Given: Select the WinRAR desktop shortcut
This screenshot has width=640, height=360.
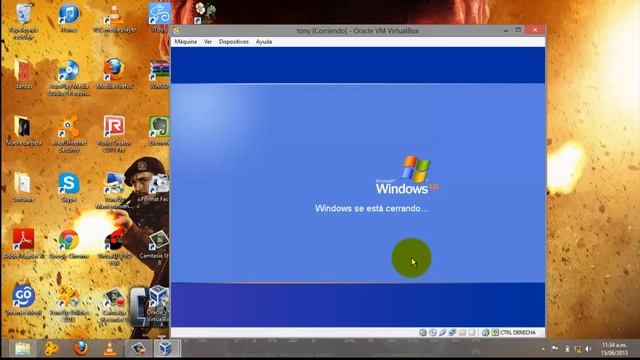Looking at the screenshot, I should click(x=159, y=74).
